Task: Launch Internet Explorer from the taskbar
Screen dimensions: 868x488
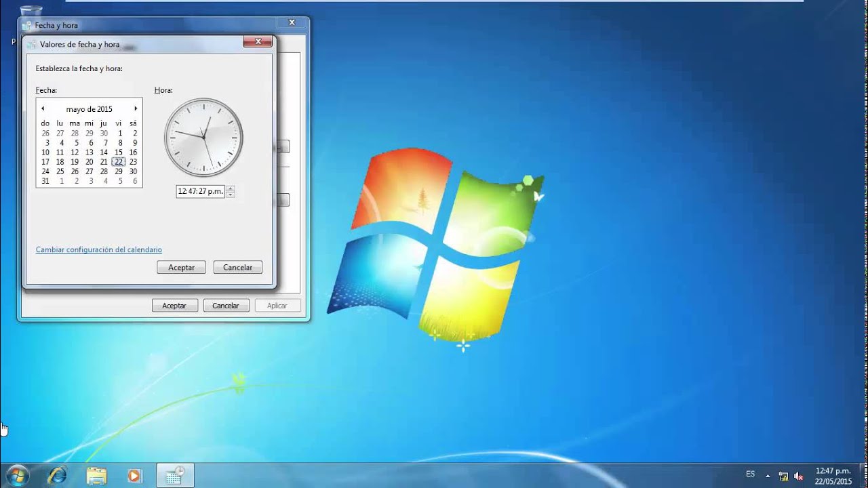Action: 58,476
